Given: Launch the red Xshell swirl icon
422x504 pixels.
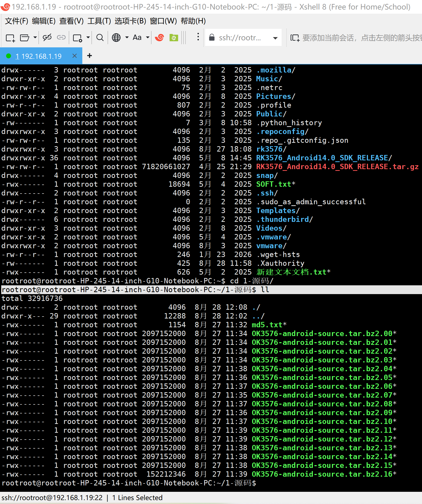Looking at the screenshot, I should coord(159,38).
